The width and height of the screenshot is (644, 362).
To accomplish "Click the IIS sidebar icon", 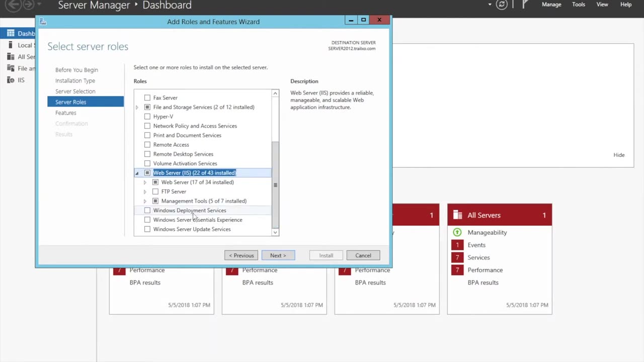I will click(x=11, y=80).
